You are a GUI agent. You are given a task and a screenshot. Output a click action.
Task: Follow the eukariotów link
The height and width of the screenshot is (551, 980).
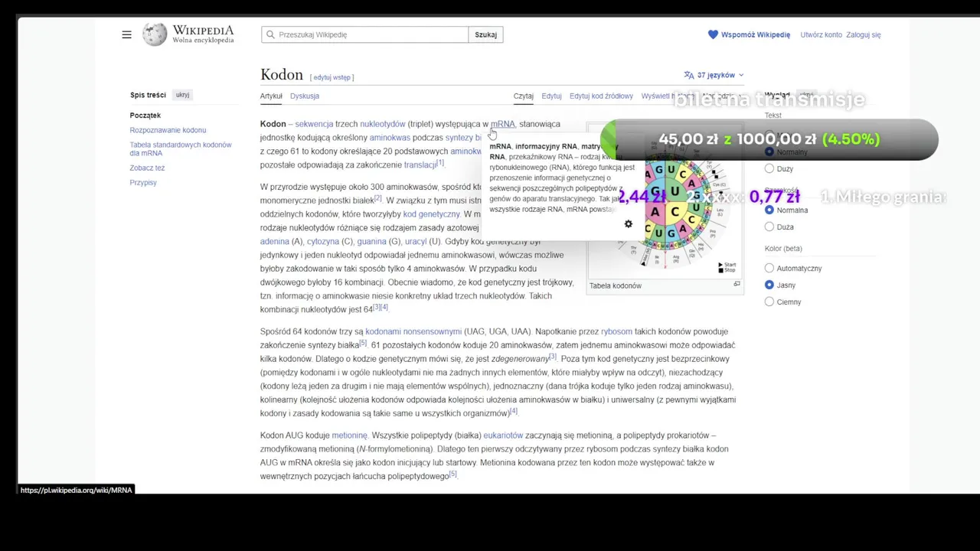coord(503,435)
